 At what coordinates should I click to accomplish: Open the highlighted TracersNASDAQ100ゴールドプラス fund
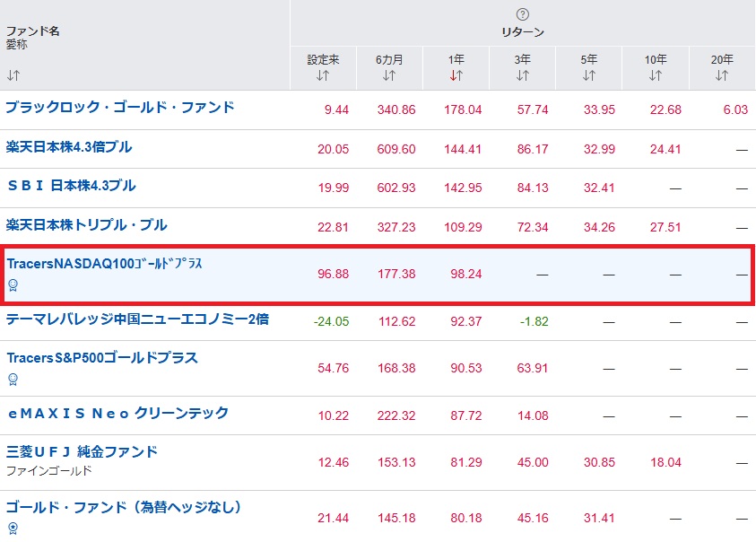click(106, 264)
